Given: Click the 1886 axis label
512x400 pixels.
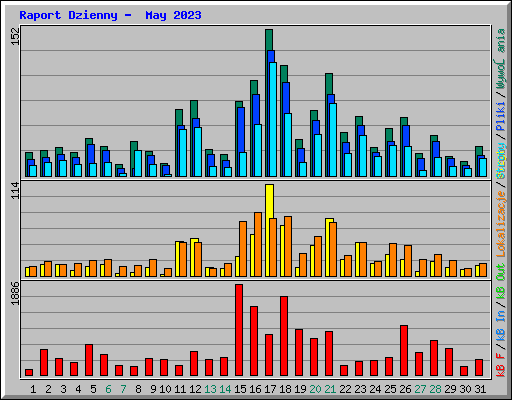Looking at the screenshot, I should click(x=15, y=293).
